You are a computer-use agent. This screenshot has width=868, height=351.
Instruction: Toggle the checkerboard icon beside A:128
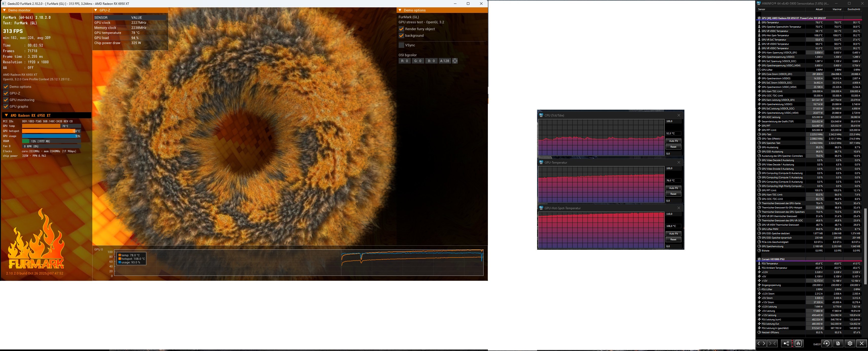point(455,61)
